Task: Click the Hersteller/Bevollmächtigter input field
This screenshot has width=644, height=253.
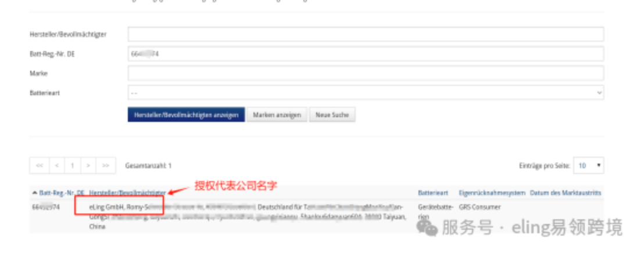Action: coord(366,34)
